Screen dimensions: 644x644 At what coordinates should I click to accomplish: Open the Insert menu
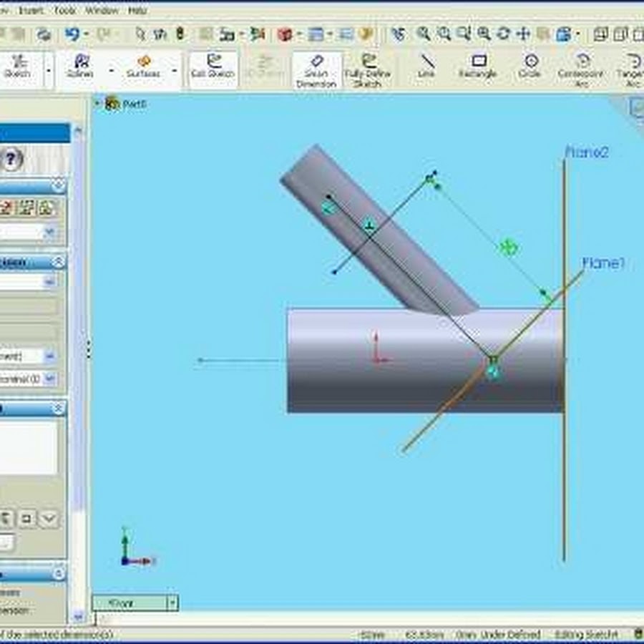[31, 11]
